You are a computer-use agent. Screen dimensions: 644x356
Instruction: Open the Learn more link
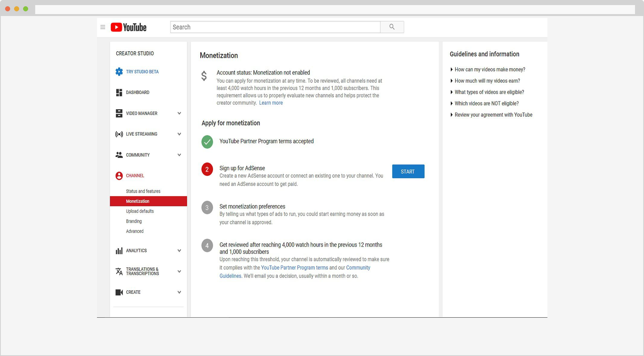point(271,103)
